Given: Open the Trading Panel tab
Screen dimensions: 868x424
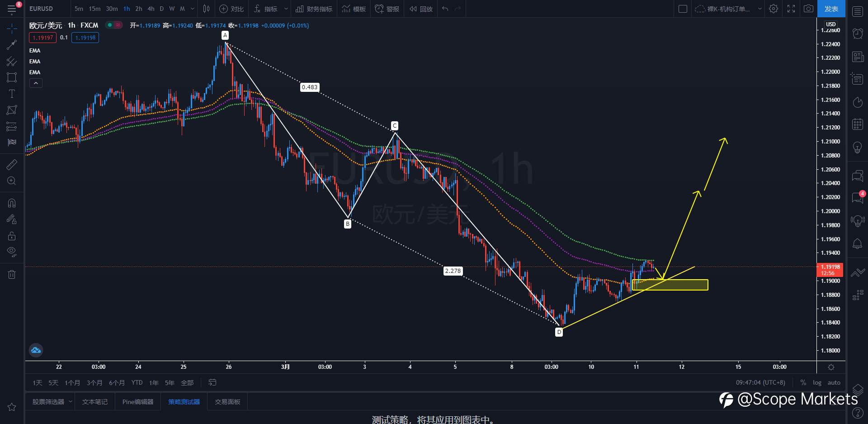Looking at the screenshot, I should 227,402.
